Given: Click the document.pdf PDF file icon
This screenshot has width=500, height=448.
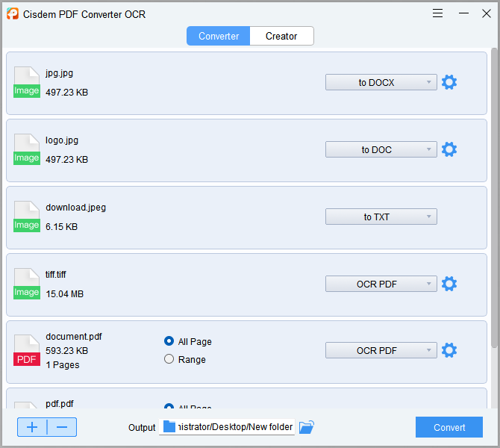Looking at the screenshot, I should pos(27,350).
